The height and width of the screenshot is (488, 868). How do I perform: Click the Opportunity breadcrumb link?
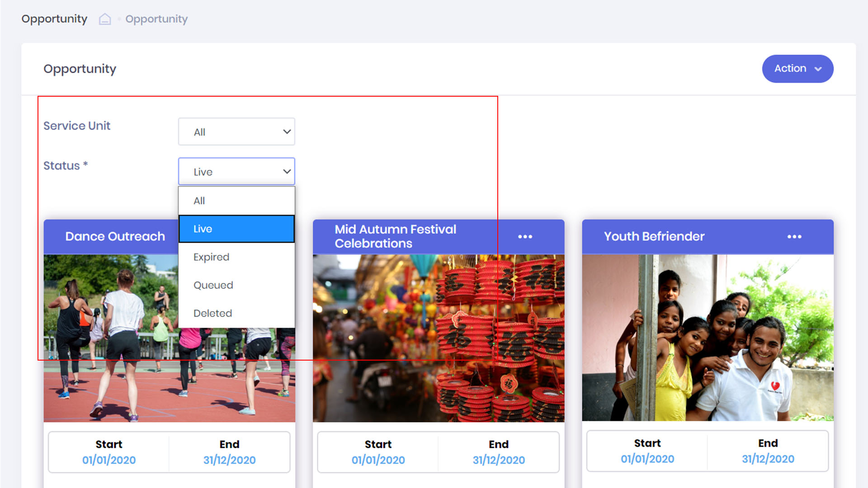tap(156, 19)
